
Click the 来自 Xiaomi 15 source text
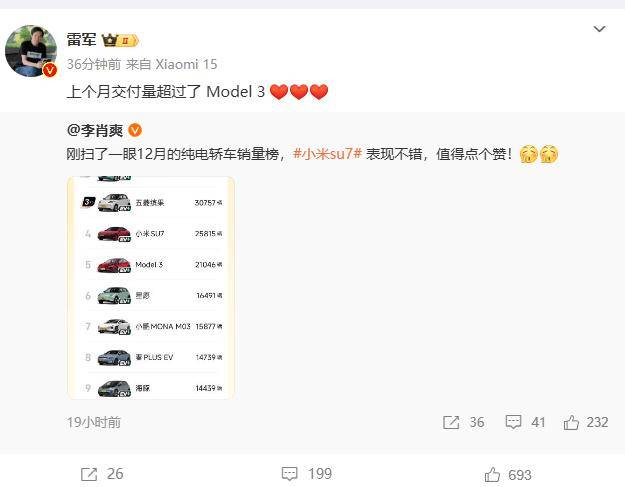[171, 64]
